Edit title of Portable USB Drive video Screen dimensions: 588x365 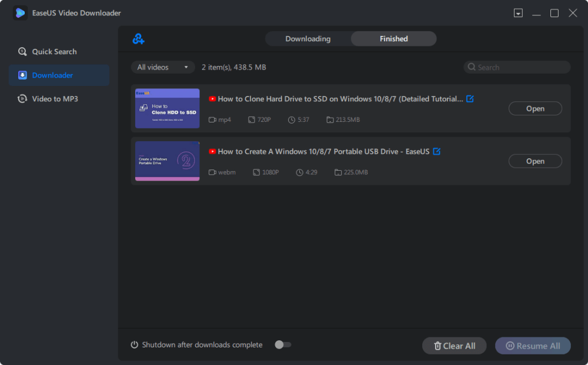tap(436, 151)
